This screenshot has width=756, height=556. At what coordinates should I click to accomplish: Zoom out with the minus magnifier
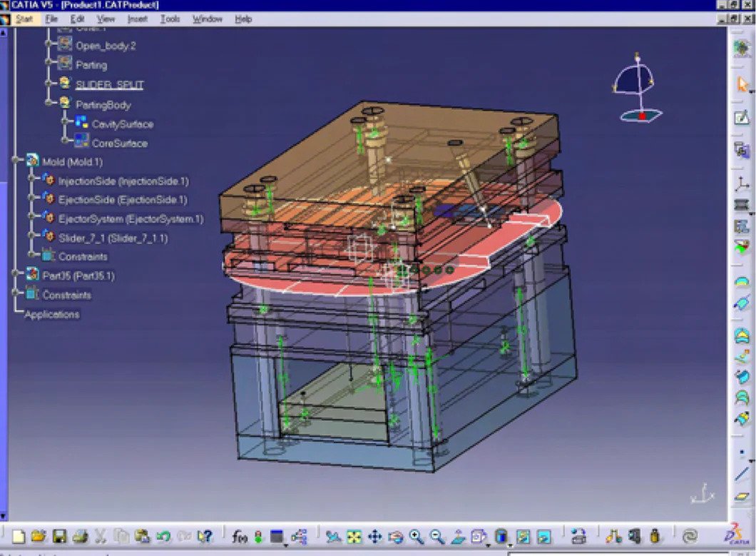[436, 536]
